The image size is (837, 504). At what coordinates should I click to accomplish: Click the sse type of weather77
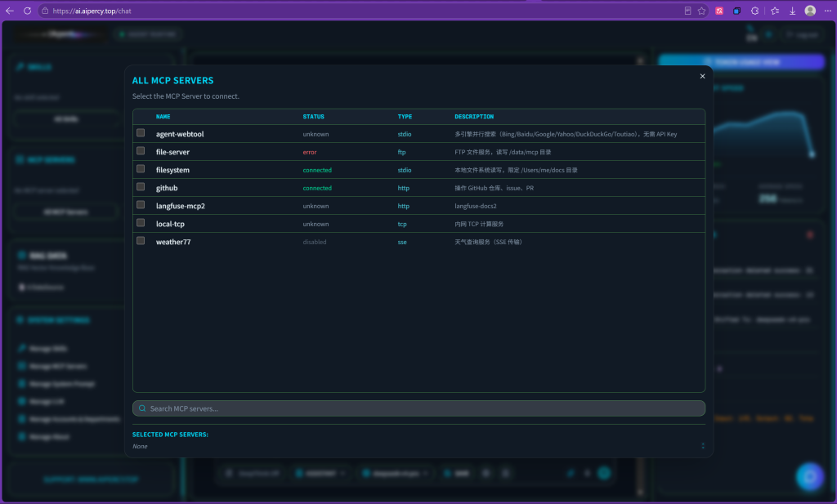tap(402, 242)
